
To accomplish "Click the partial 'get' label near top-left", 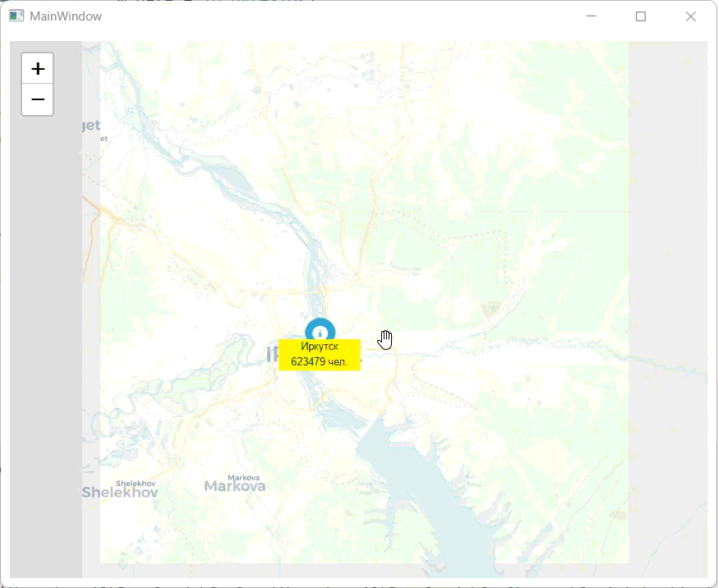I will pos(90,126).
